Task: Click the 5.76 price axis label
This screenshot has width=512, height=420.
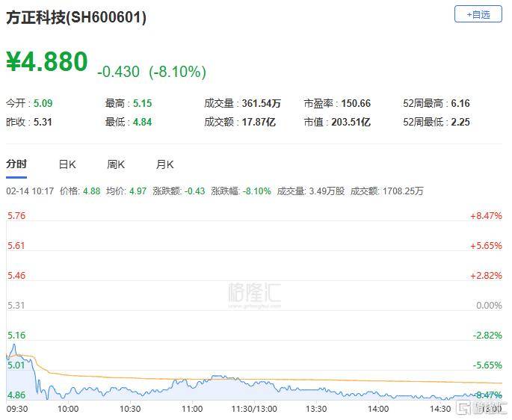Action: point(16,215)
